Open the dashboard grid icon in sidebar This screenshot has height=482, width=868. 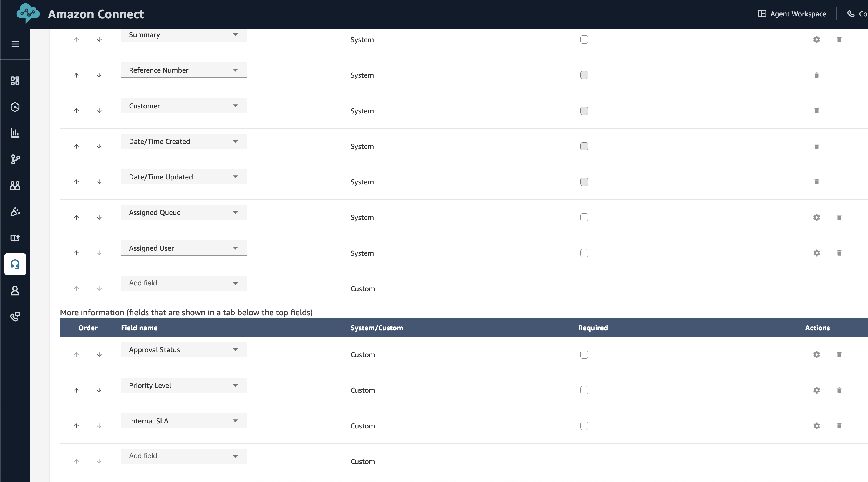point(15,81)
